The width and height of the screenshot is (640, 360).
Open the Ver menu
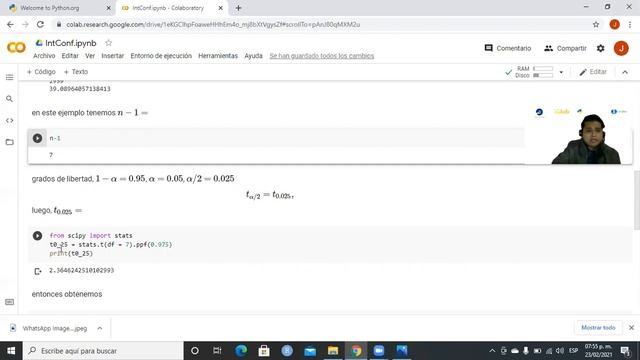[x=90, y=56]
